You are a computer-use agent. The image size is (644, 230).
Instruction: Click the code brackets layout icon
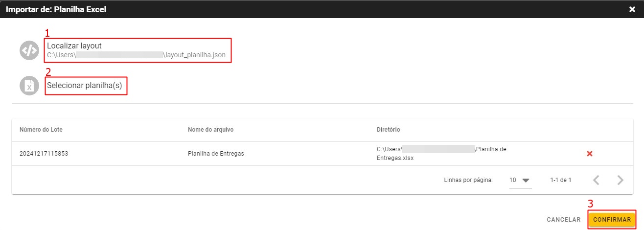pyautogui.click(x=29, y=50)
